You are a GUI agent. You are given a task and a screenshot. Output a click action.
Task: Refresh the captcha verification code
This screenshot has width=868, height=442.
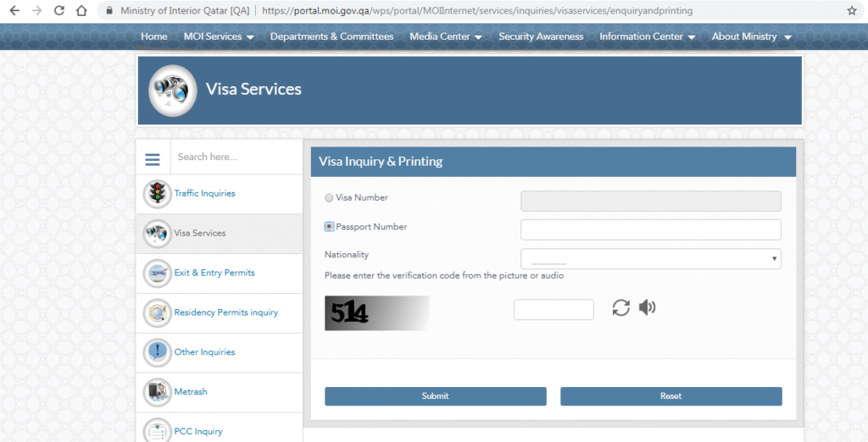621,307
